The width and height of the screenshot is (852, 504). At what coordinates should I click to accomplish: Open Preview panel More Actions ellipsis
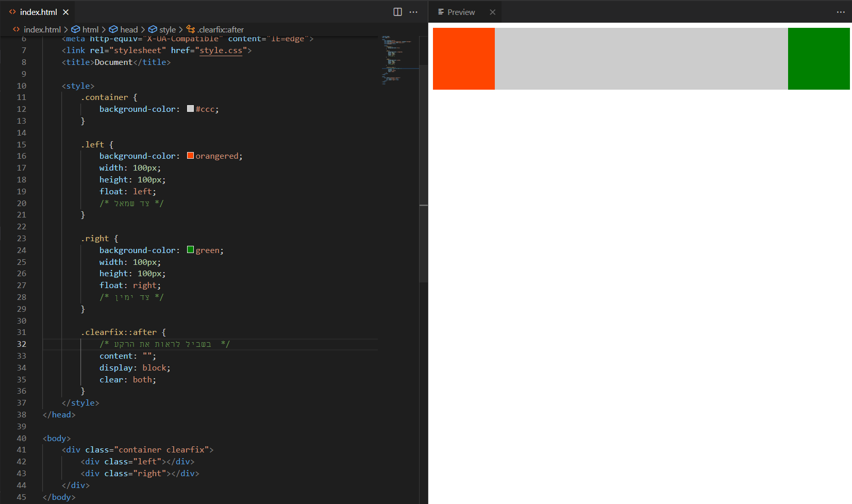pyautogui.click(x=841, y=12)
